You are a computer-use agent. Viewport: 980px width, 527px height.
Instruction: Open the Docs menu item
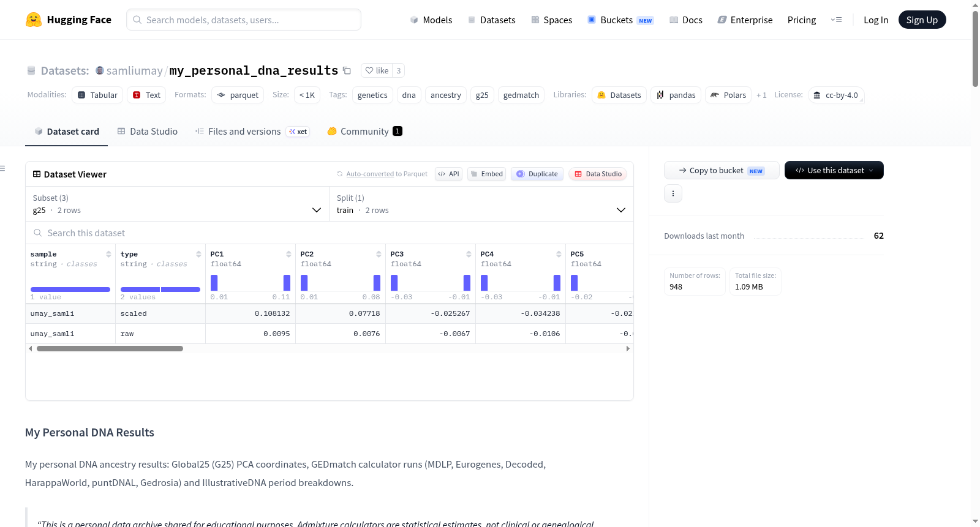(686, 20)
